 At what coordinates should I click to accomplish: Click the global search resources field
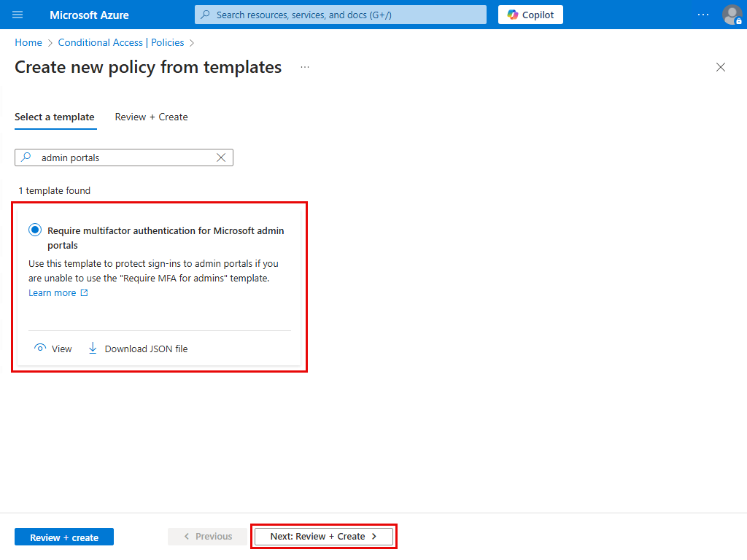pyautogui.click(x=340, y=15)
